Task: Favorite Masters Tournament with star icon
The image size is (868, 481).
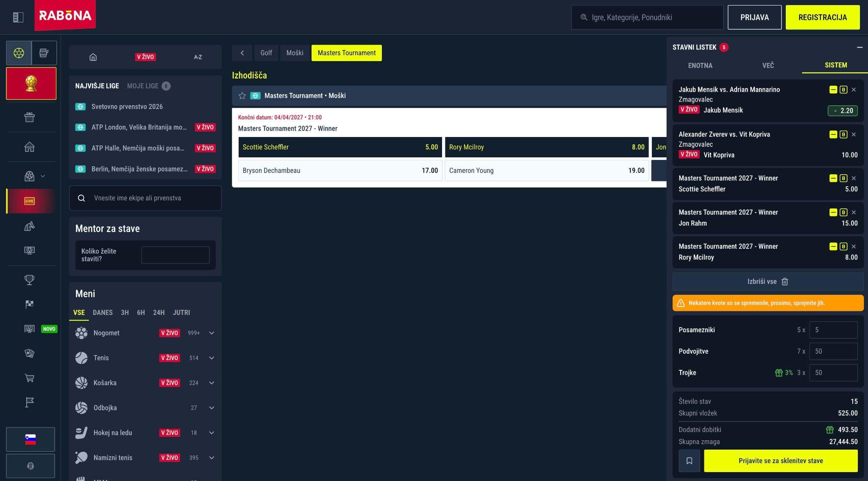Action: pos(242,96)
